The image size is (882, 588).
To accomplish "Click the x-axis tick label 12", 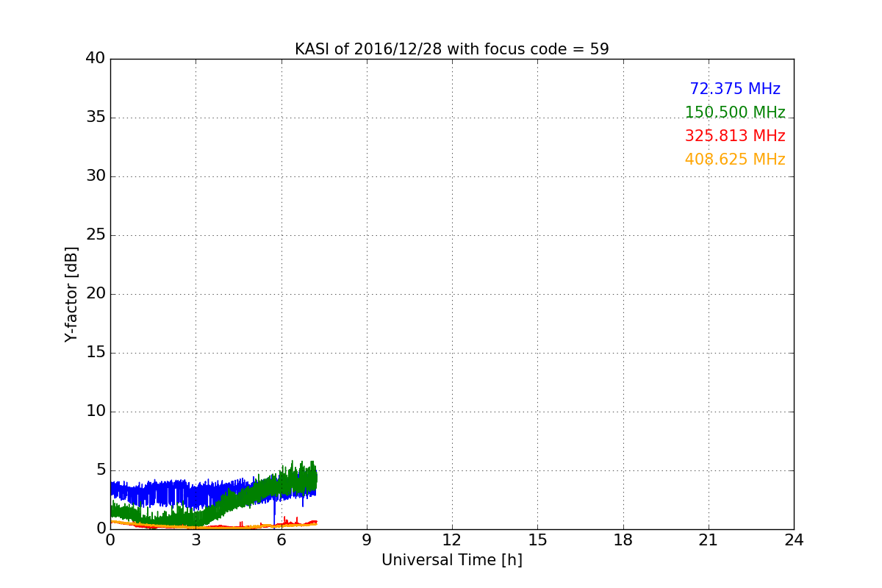I will click(x=452, y=540).
